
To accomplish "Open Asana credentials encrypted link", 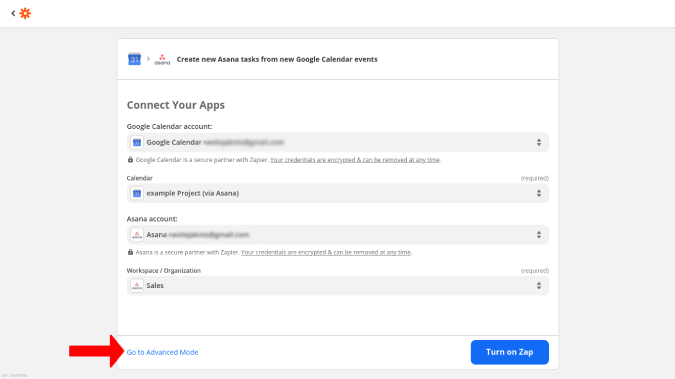I will point(325,252).
